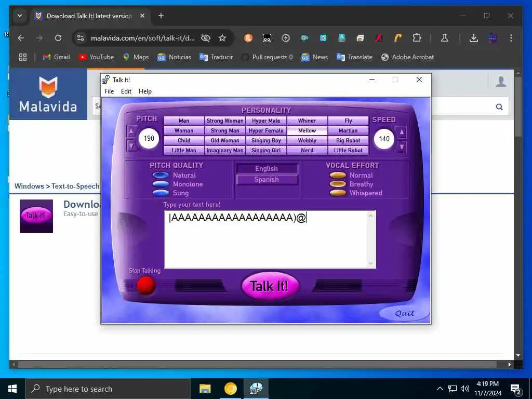The image size is (532, 399).
Task: Open a new Chrome tab
Action: 161,16
